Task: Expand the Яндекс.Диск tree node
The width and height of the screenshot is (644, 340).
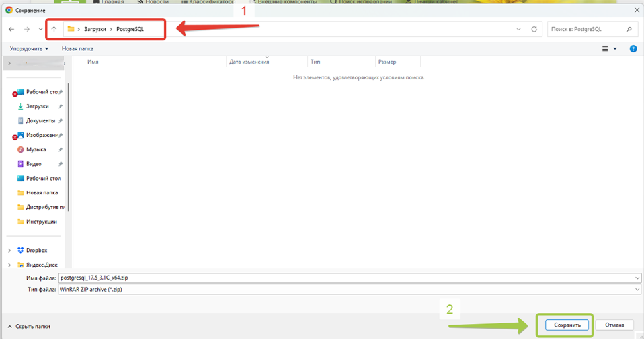Action: pyautogui.click(x=9, y=265)
